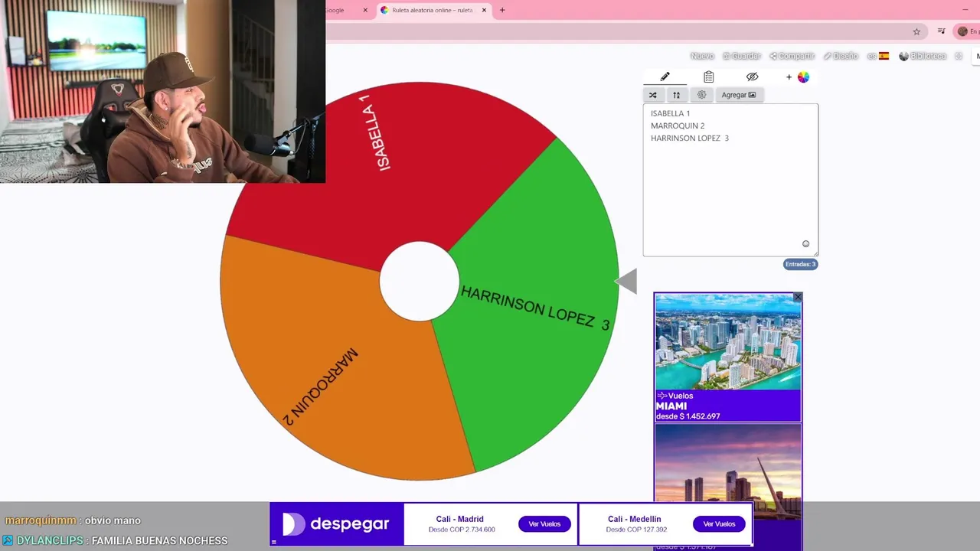Open the es language selector
Viewport: 980px width, 551px height.
click(x=877, y=56)
